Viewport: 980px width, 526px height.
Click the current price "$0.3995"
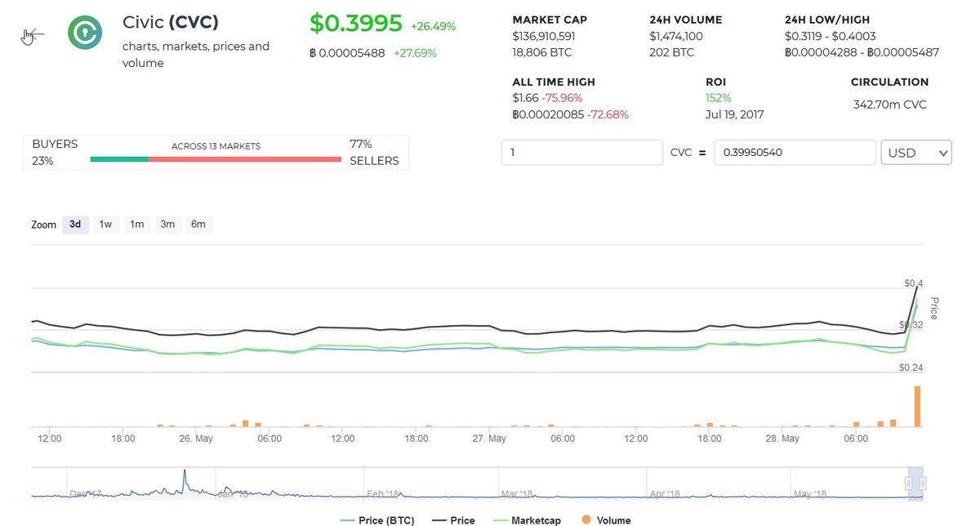(356, 24)
